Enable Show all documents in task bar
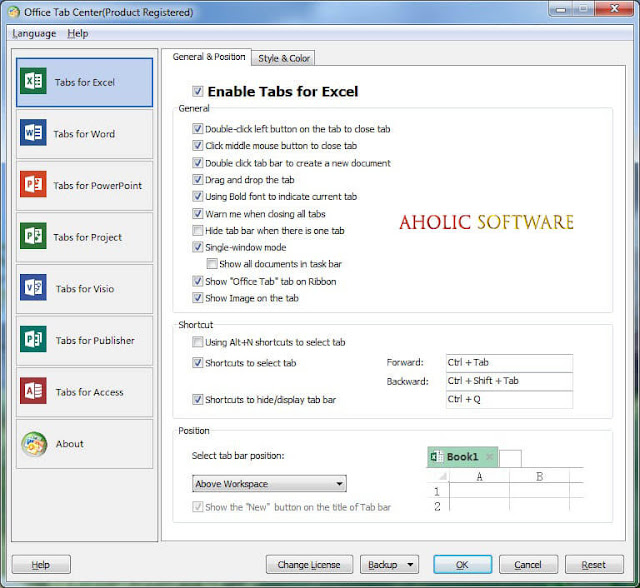 (211, 264)
